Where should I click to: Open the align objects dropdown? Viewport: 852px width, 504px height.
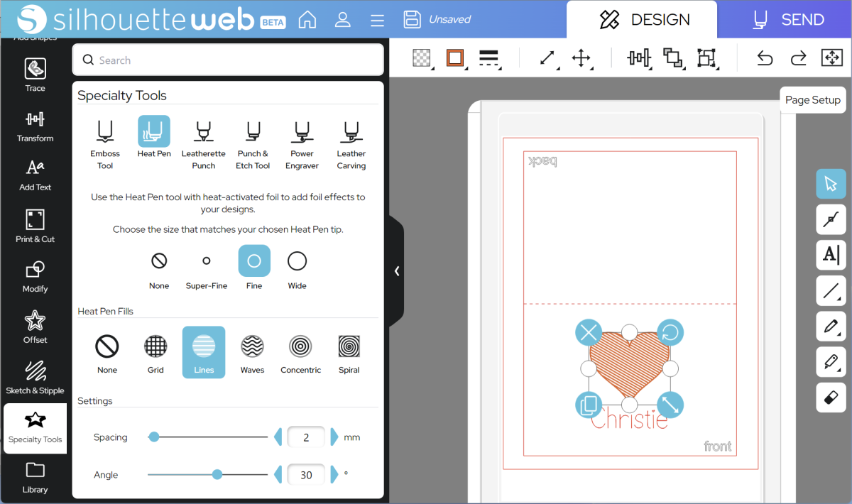(639, 58)
